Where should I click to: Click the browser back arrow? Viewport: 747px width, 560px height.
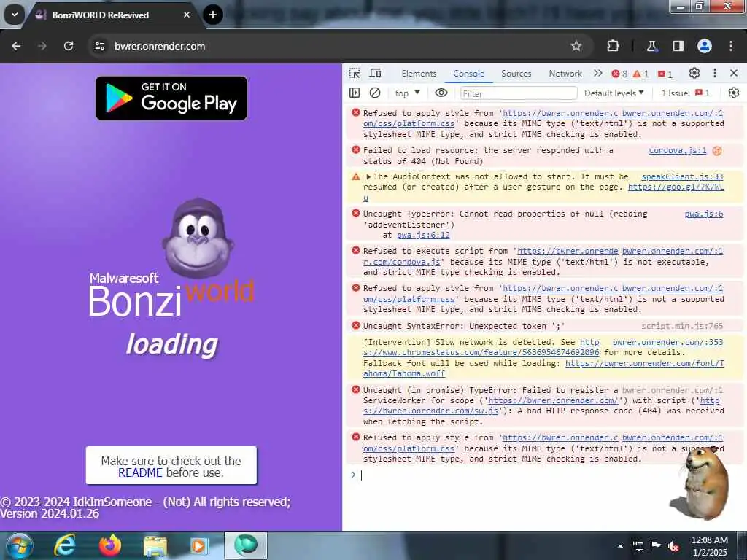coord(16,46)
